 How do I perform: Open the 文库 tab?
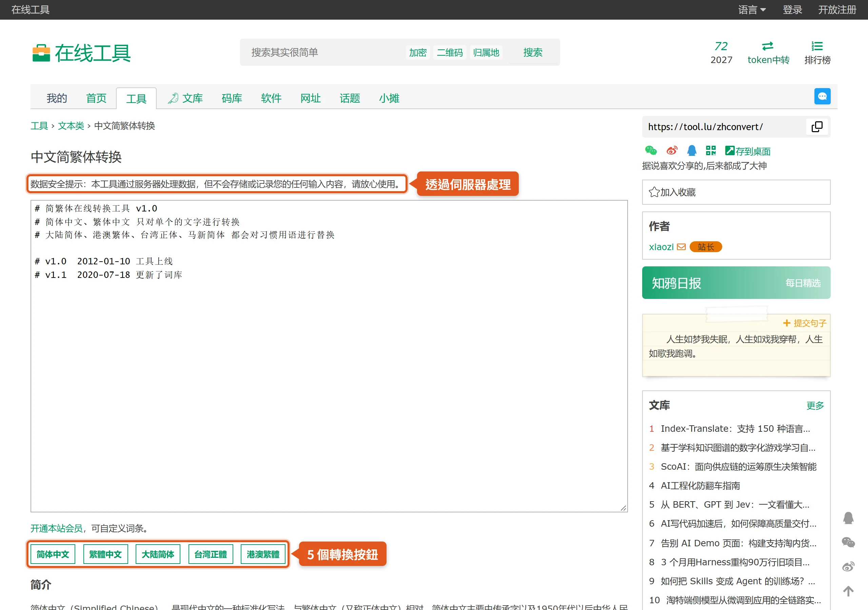pyautogui.click(x=185, y=98)
